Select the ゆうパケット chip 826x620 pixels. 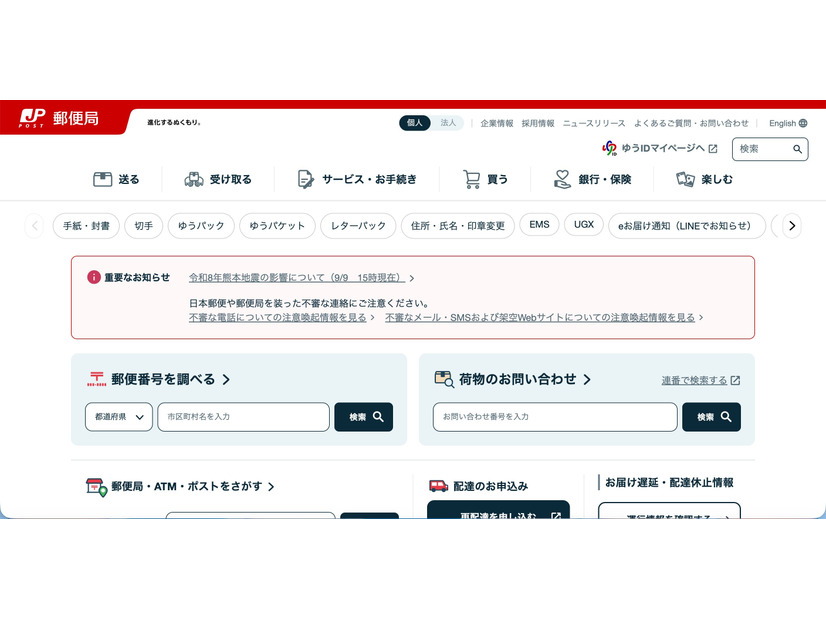pos(277,226)
